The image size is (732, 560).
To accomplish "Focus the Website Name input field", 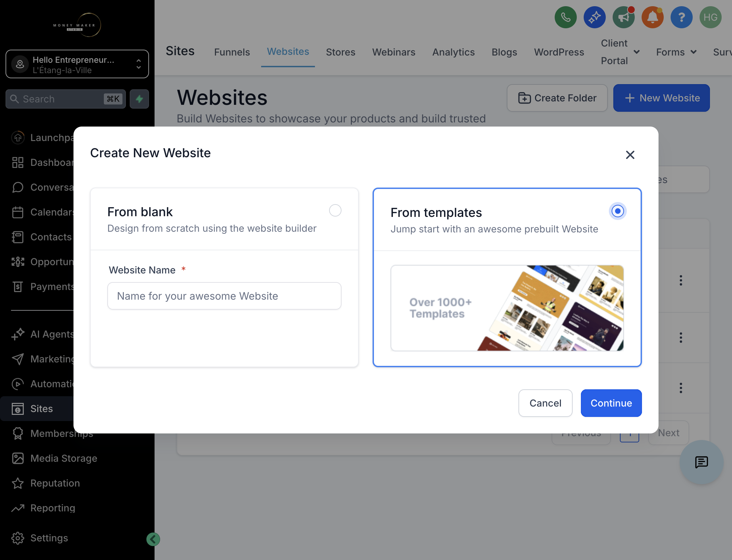I will [224, 296].
